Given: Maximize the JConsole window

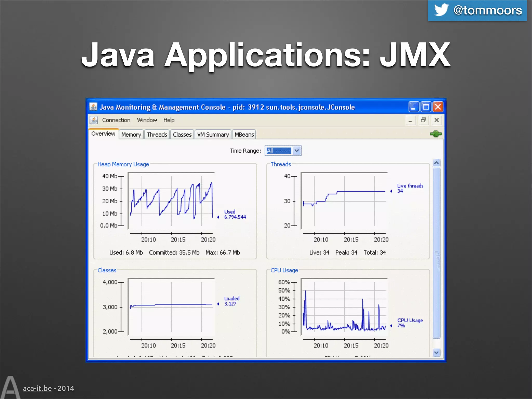Looking at the screenshot, I should [x=426, y=107].
